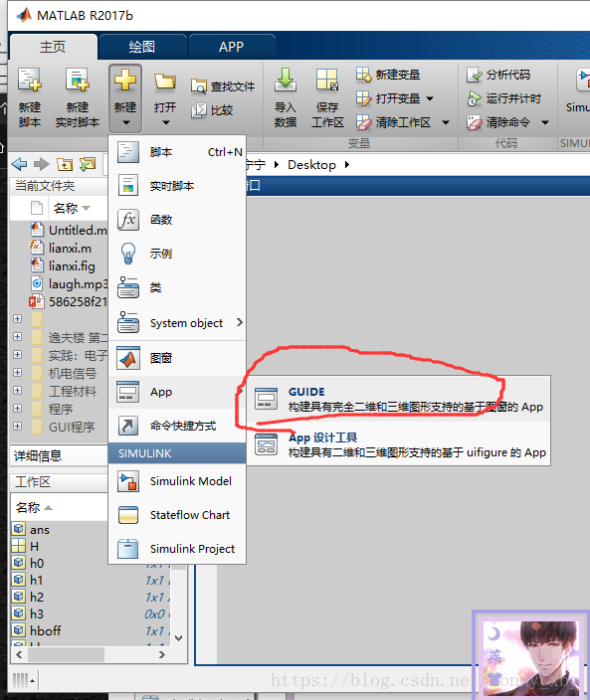
Task: Expand the GUI程序 folder
Action: coord(18,426)
